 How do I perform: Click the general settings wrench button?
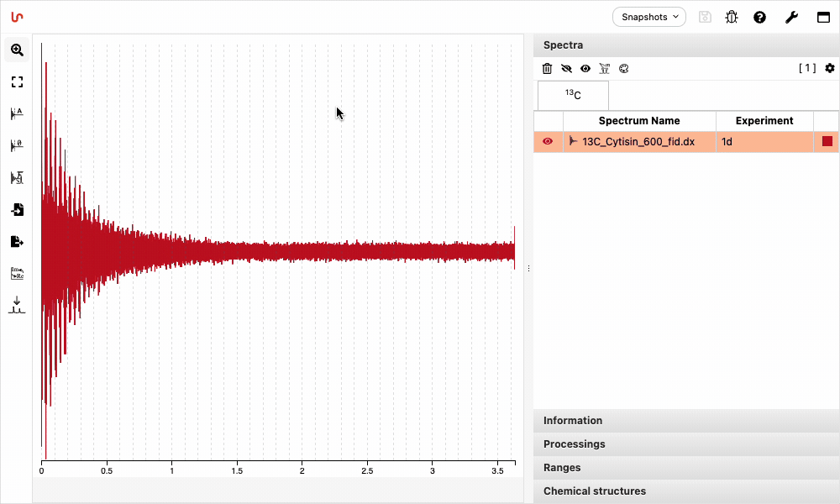pos(790,17)
